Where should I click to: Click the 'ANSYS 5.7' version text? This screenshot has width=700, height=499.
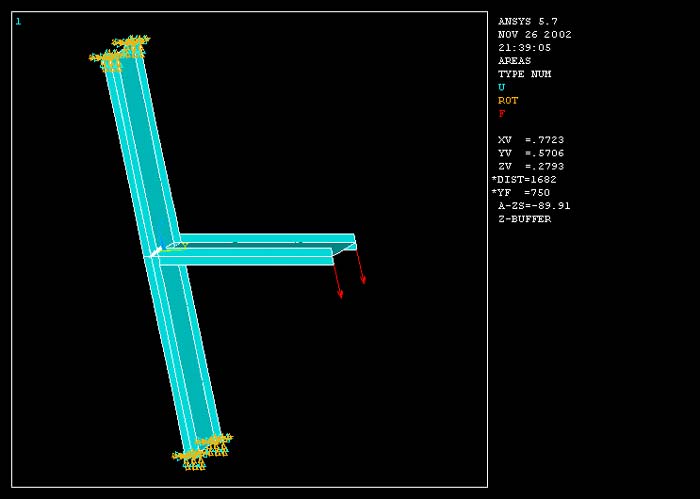[528, 21]
